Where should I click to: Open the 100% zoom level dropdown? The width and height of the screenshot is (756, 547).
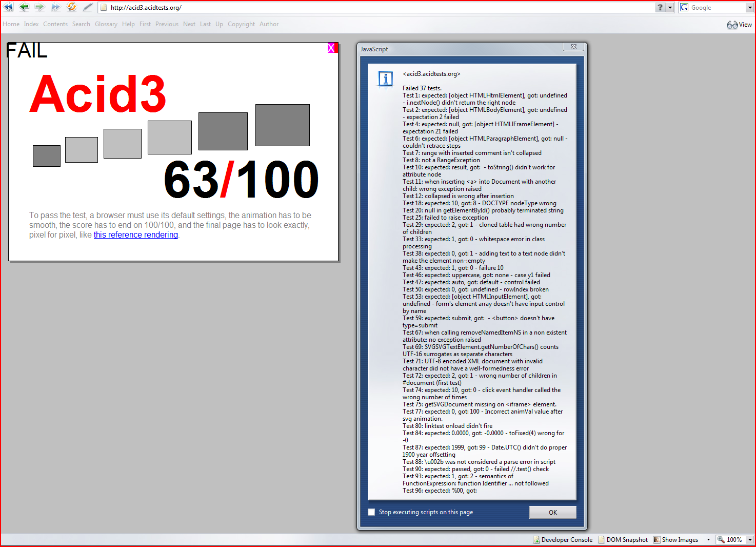point(749,539)
